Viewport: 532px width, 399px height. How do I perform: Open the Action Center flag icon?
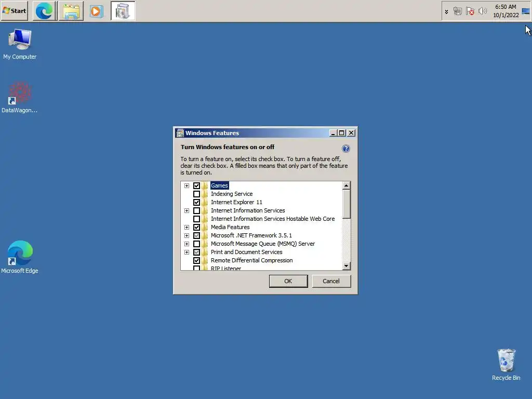[470, 11]
